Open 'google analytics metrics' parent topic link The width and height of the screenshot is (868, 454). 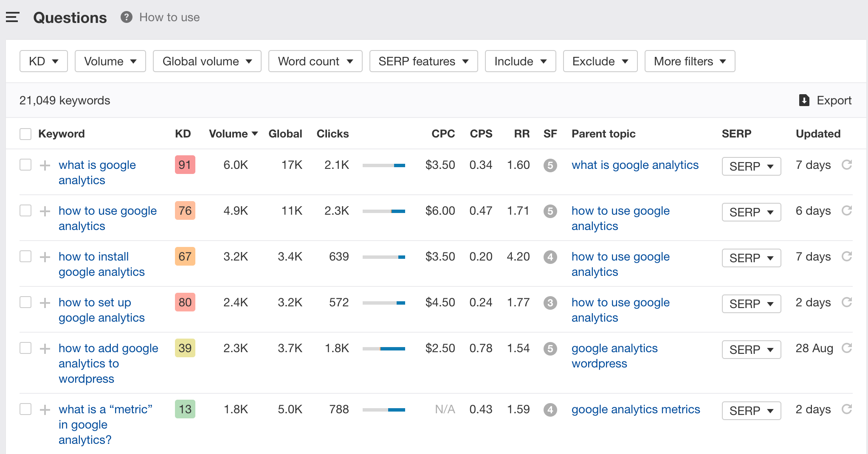coord(636,409)
